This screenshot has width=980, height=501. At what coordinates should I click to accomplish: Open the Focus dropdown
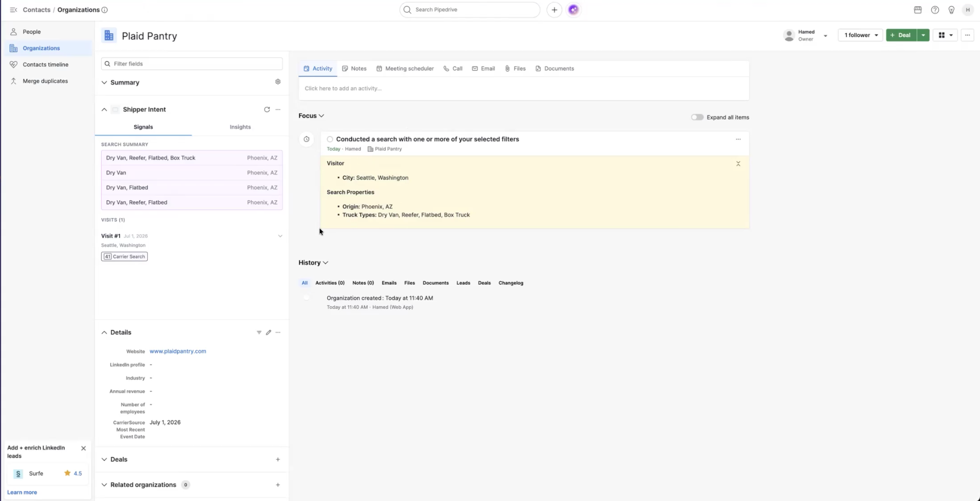click(311, 116)
